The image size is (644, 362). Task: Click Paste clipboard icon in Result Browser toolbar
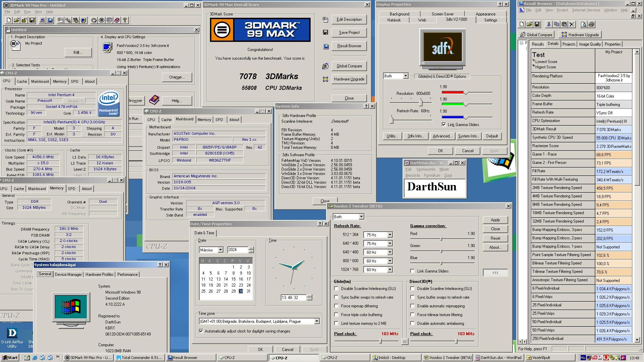pyautogui.click(x=564, y=24)
